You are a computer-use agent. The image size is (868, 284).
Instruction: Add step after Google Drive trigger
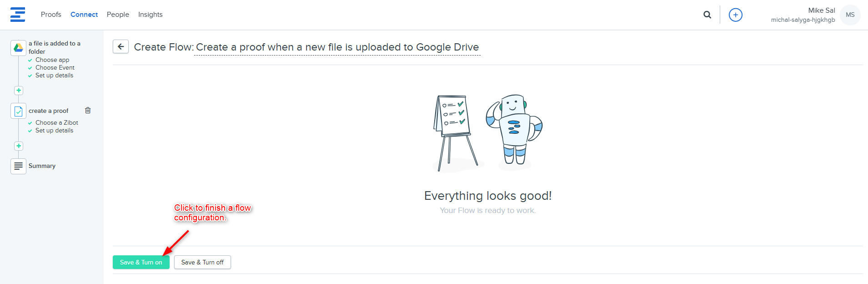[19, 91]
